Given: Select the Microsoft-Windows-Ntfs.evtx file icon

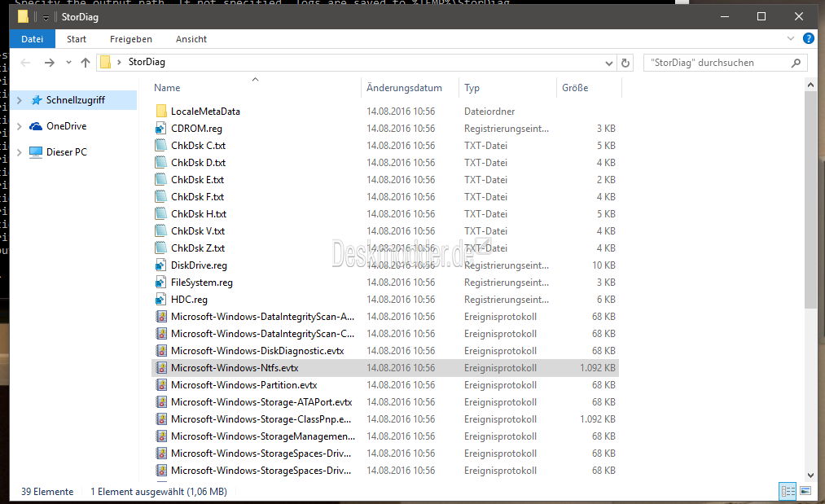Looking at the screenshot, I should click(x=161, y=368).
